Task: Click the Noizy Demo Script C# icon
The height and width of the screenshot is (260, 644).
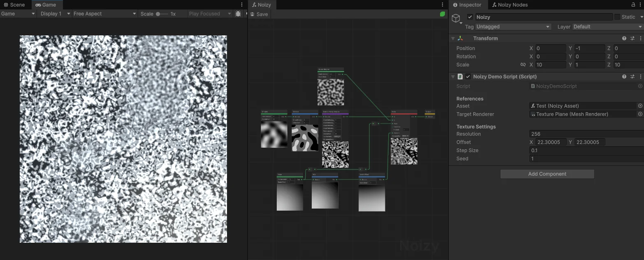Action: [460, 77]
